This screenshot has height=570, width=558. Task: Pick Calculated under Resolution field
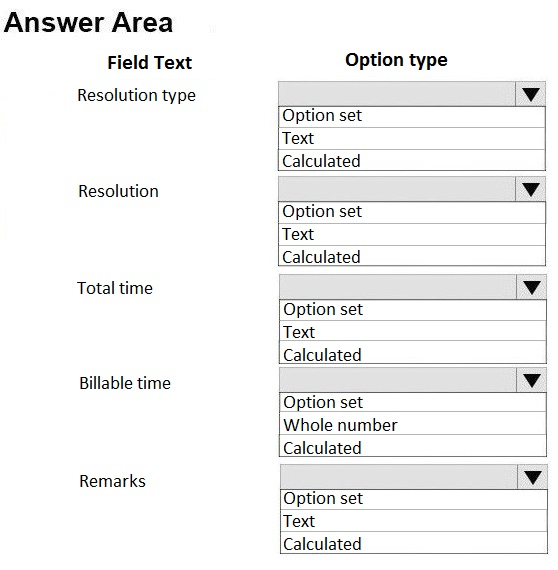(x=412, y=256)
